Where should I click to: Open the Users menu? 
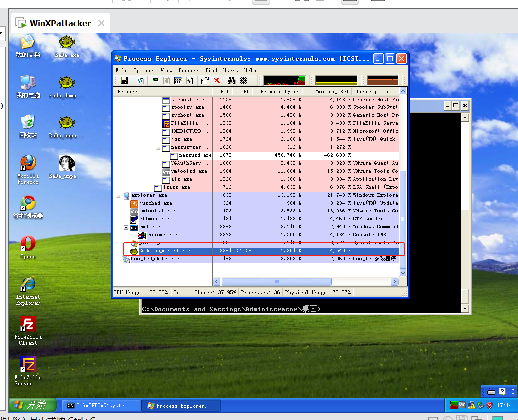click(x=230, y=70)
